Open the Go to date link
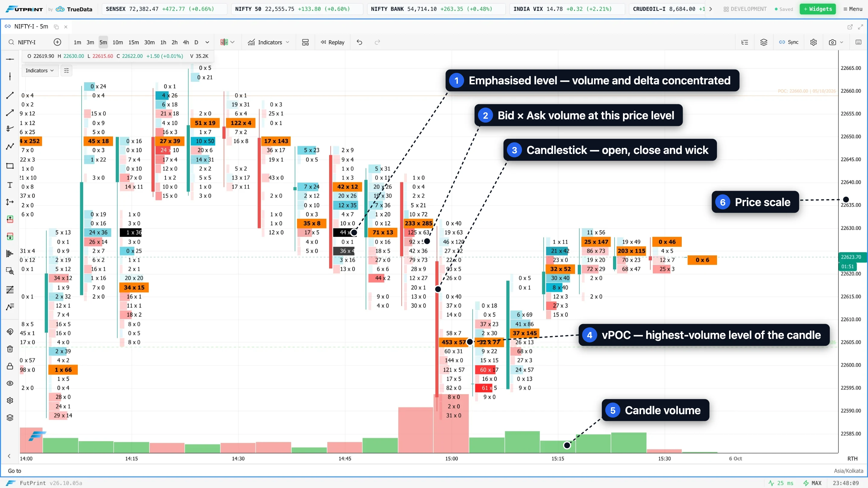 (x=14, y=471)
